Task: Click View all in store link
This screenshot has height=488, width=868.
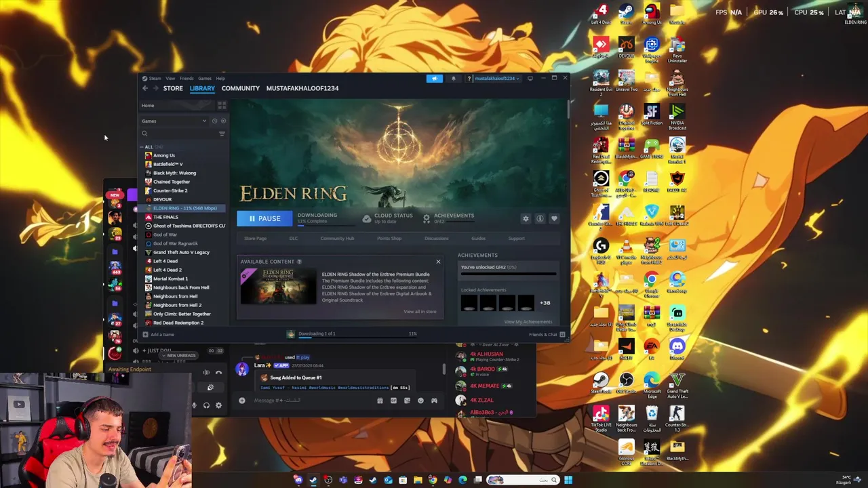Action: click(x=420, y=312)
